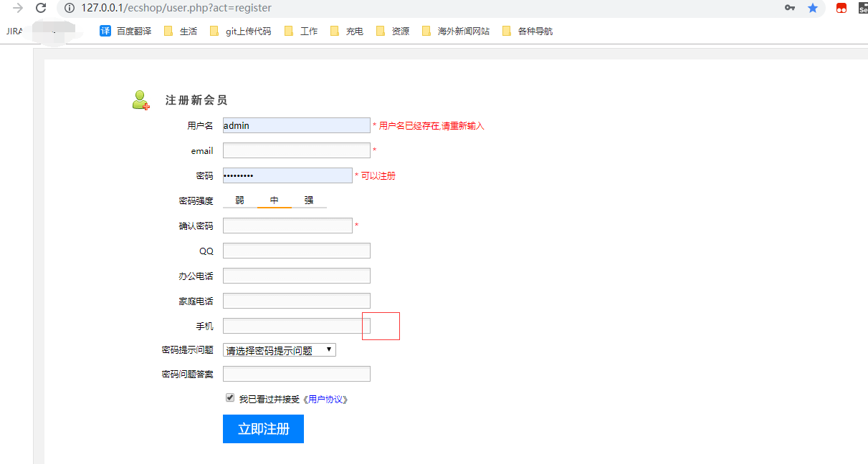This screenshot has height=464, width=868.
Task: Click the 立即注册 registration button
Action: 263,429
